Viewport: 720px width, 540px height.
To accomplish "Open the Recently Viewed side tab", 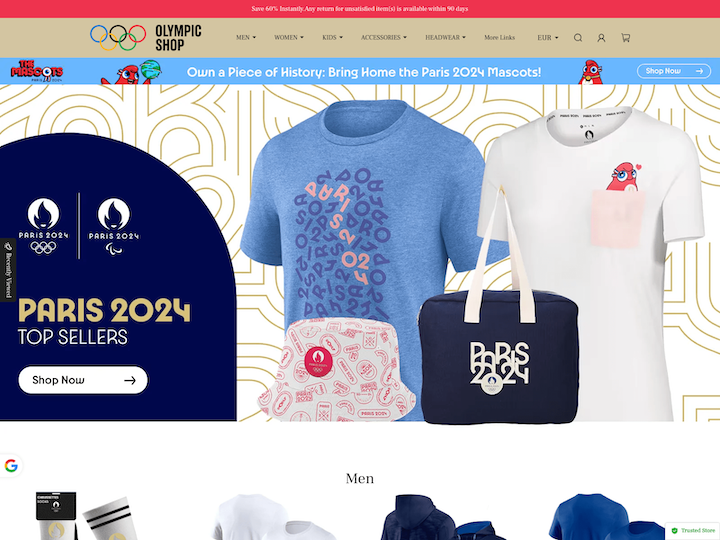I will click(8, 270).
